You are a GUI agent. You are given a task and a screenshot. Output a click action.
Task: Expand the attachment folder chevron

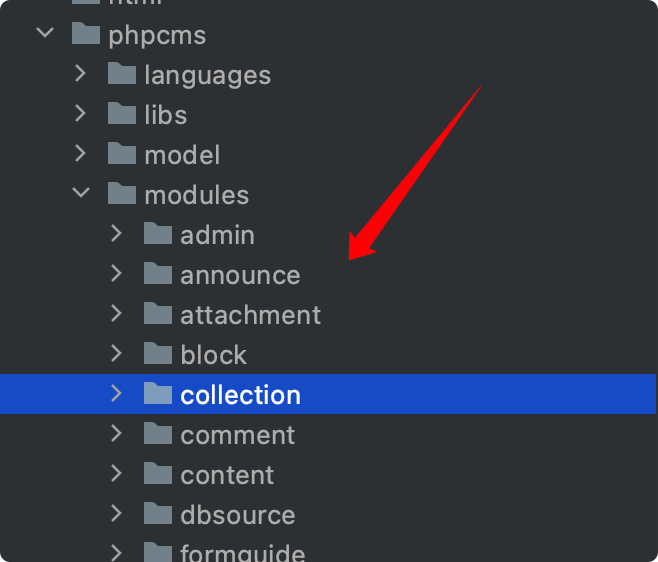116,314
